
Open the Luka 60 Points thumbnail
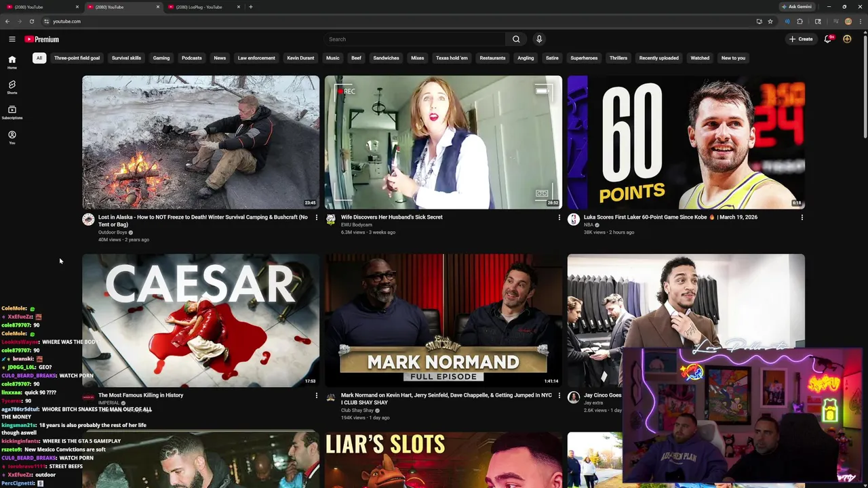pyautogui.click(x=686, y=142)
